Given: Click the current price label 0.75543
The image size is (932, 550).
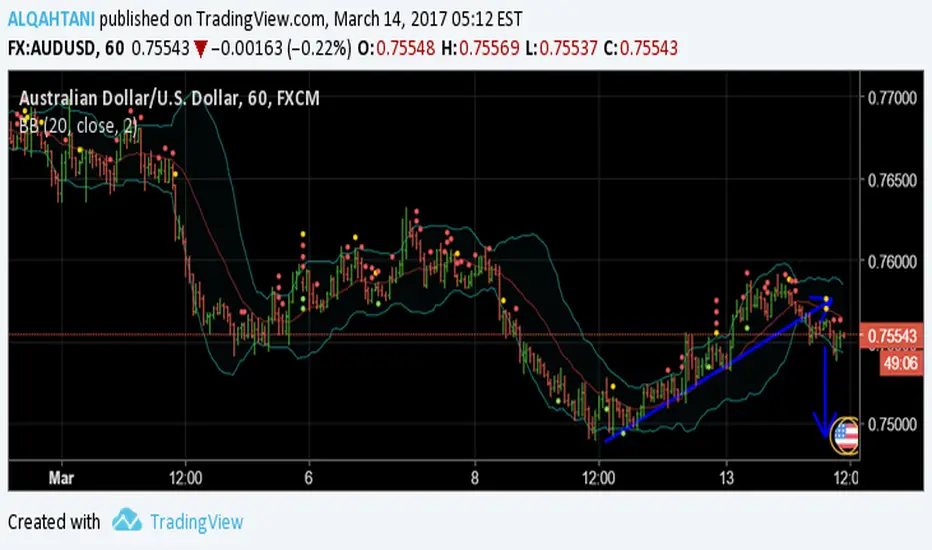Looking at the screenshot, I should pyautogui.click(x=892, y=336).
